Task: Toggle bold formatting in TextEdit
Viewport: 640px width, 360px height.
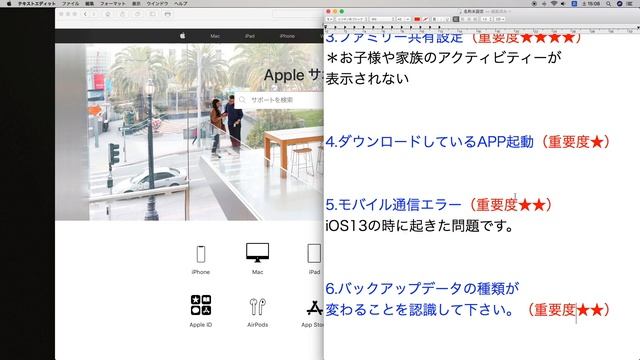Action: pyautogui.click(x=434, y=19)
